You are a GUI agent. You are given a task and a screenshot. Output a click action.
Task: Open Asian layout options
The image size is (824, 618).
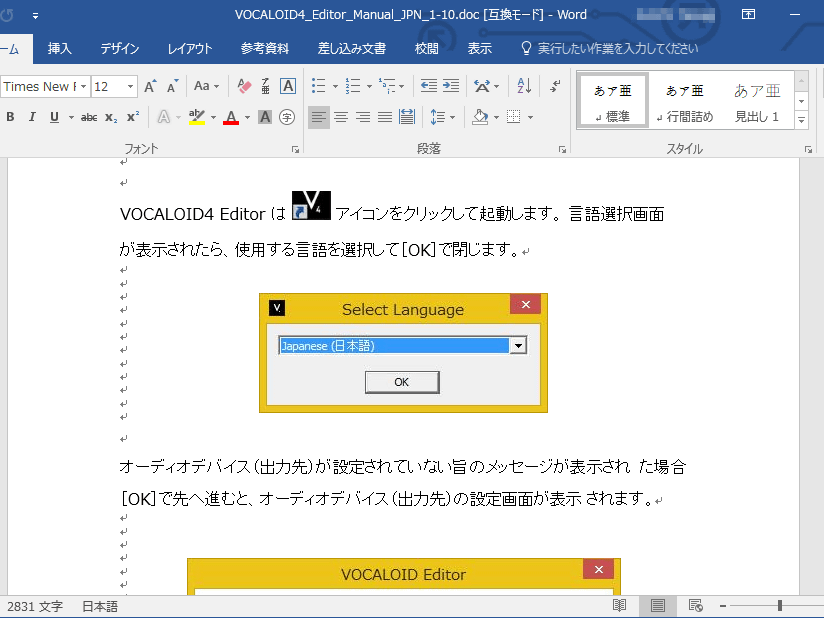[x=482, y=86]
